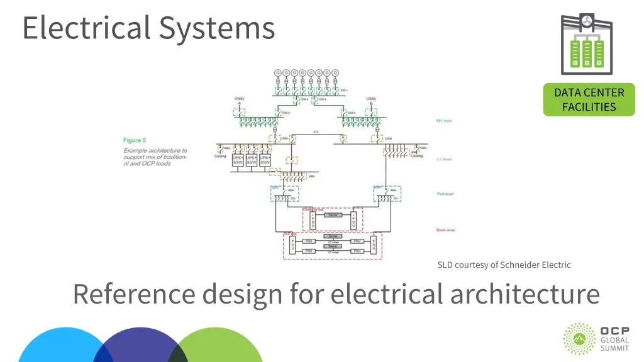
Task: Click "Reference design for electrical architecture" heading
Action: (336, 294)
